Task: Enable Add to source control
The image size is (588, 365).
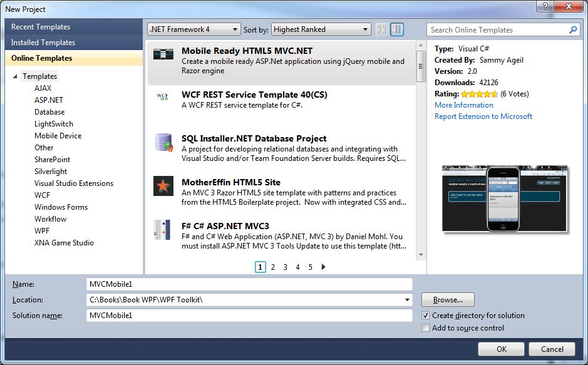Action: point(425,328)
